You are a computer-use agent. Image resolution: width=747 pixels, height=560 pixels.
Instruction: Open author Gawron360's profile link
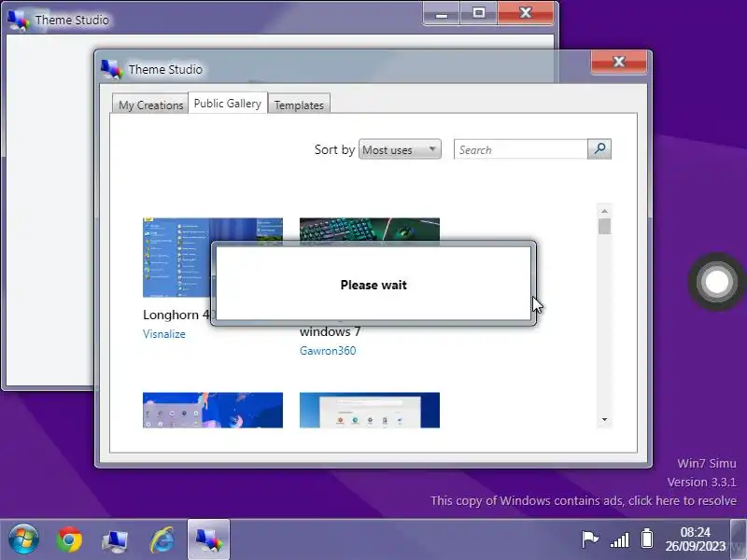click(x=328, y=351)
